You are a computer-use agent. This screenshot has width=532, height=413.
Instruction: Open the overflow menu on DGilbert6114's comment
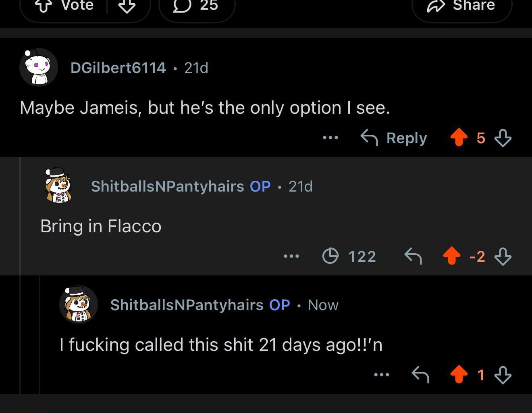[330, 138]
